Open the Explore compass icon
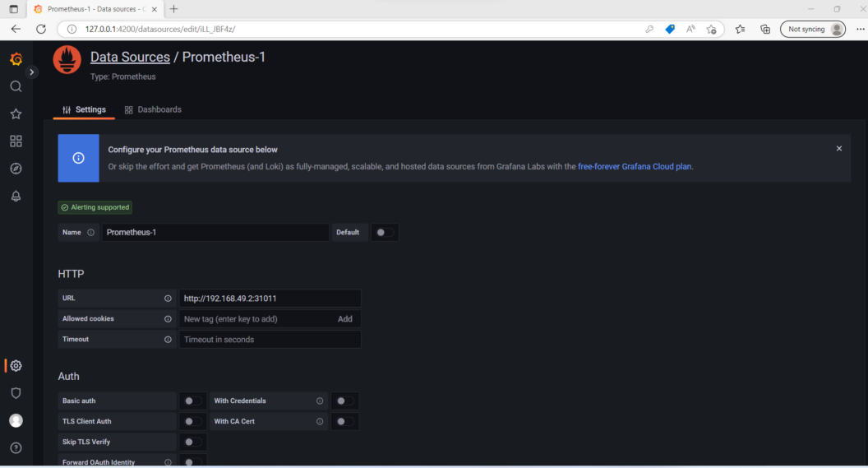 (16, 169)
